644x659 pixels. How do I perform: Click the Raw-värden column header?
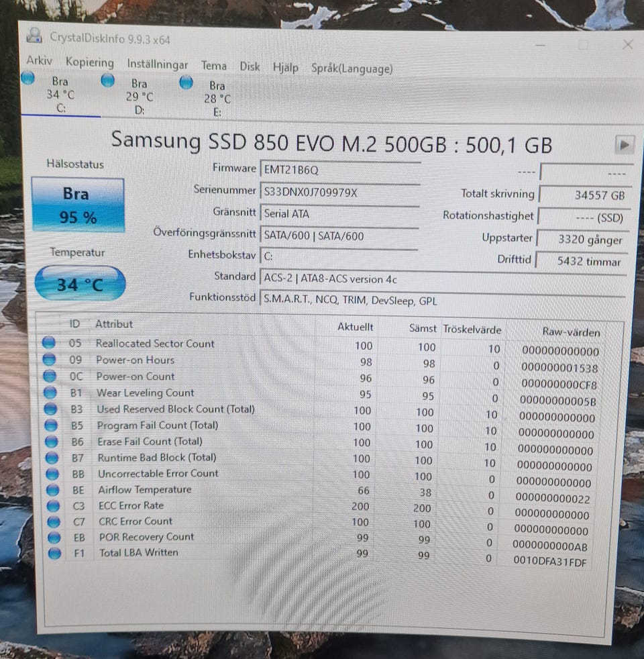(571, 332)
